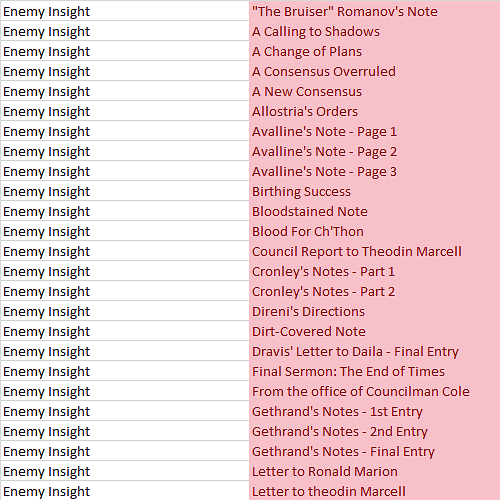Select Avalline's Note - Page 1 cell

click(374, 131)
